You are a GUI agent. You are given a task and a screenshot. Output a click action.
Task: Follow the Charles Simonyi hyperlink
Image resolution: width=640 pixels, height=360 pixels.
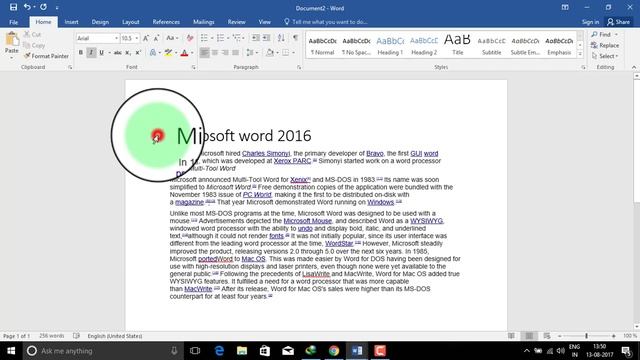coord(266,153)
